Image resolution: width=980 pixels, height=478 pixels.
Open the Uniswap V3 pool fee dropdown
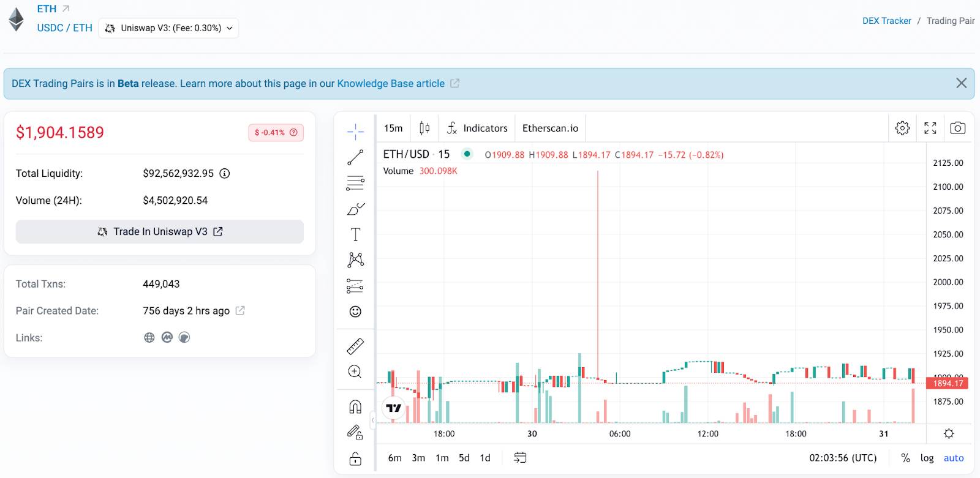click(x=168, y=28)
